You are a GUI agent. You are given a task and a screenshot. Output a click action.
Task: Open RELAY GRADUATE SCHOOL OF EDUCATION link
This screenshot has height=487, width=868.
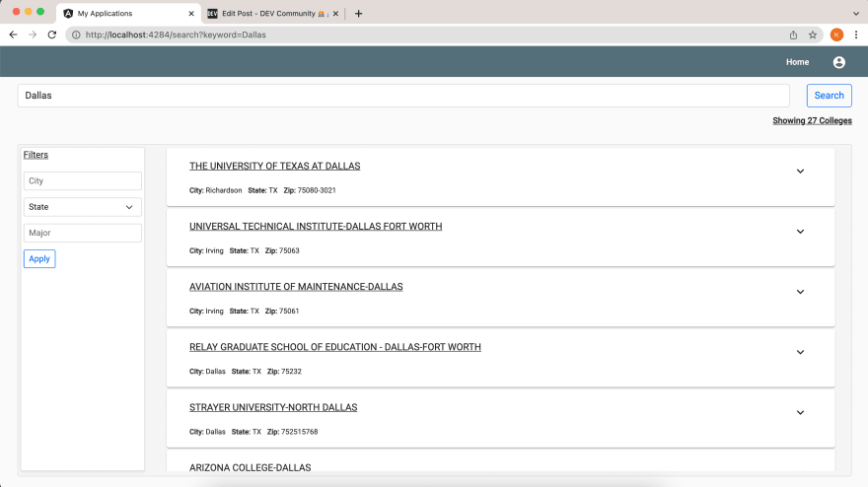click(335, 347)
